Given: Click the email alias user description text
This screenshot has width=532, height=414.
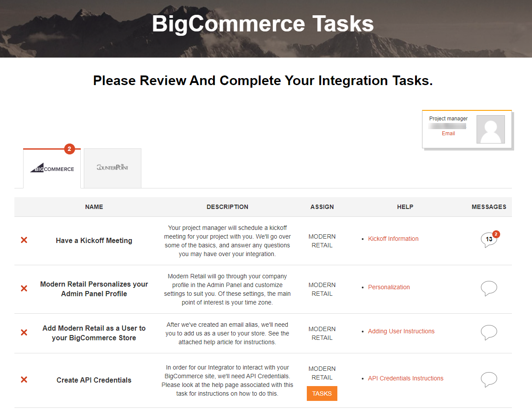Looking at the screenshot, I should pos(227,333).
